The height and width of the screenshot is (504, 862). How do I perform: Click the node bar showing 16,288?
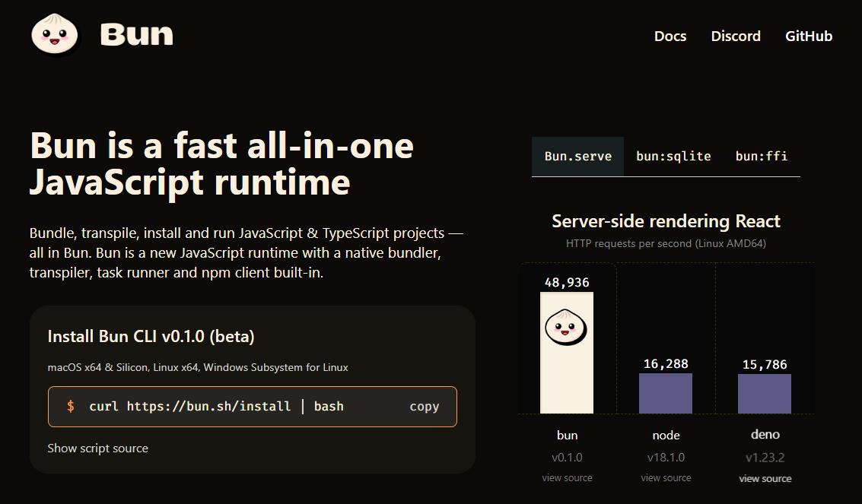pyautogui.click(x=666, y=393)
